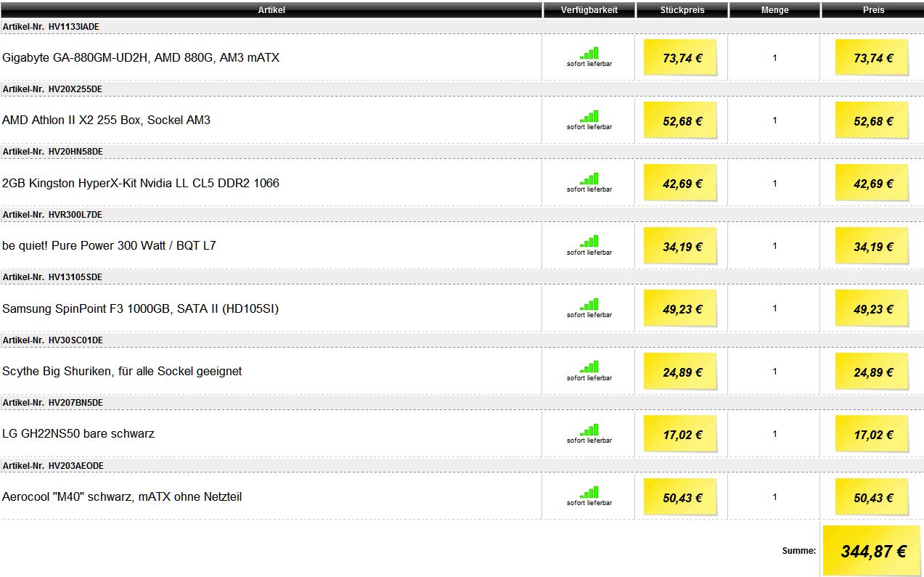Image resolution: width=924 pixels, height=577 pixels.
Task: Click Stückpreis note 52,68 € for Athlon
Action: [x=681, y=120]
